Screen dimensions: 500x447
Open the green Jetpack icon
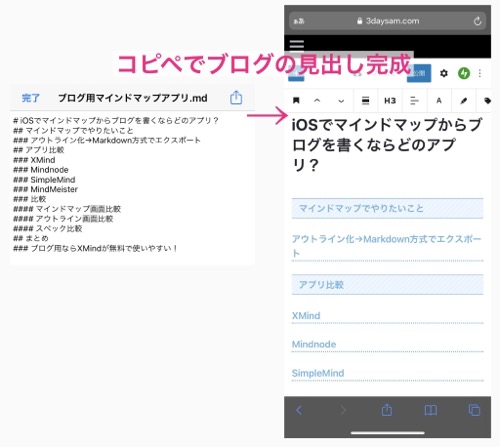point(464,73)
